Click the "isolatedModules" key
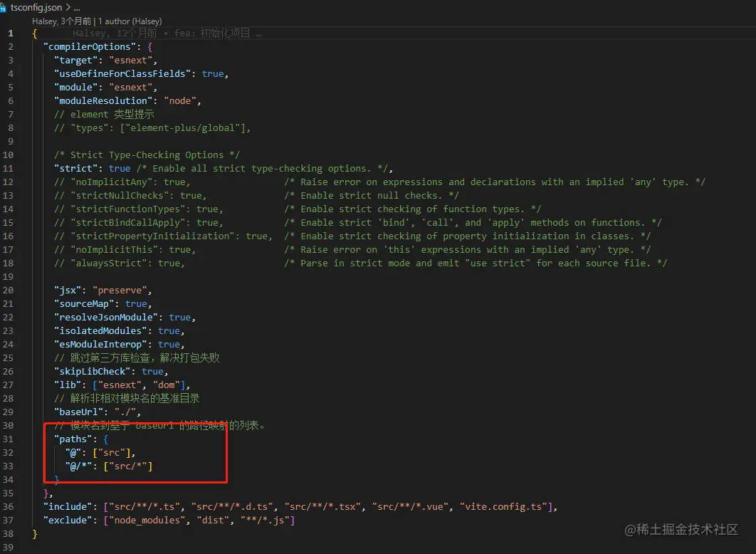 [x=100, y=330]
